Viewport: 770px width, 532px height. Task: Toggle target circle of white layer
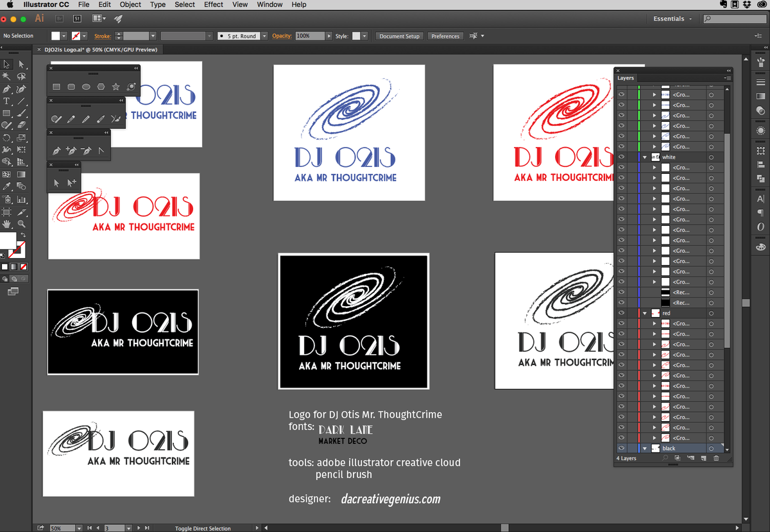pyautogui.click(x=711, y=157)
